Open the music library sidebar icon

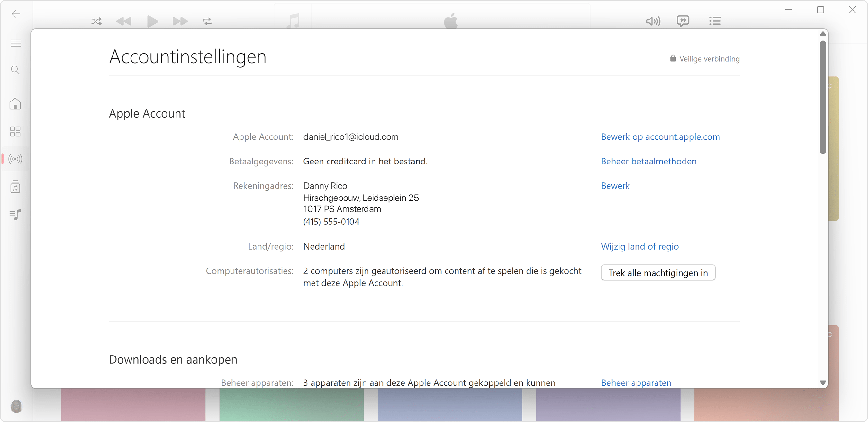pos(15,187)
